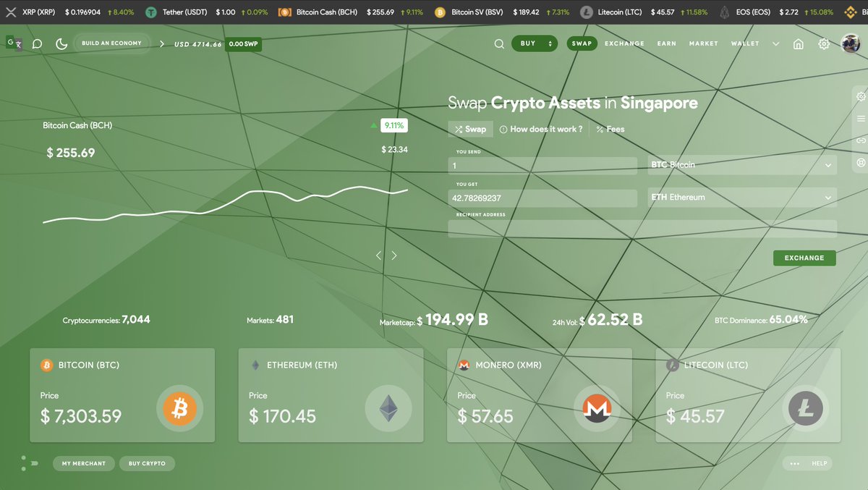Click the Markets 481 stat
Image resolution: width=868 pixels, height=490 pixels.
(x=270, y=319)
